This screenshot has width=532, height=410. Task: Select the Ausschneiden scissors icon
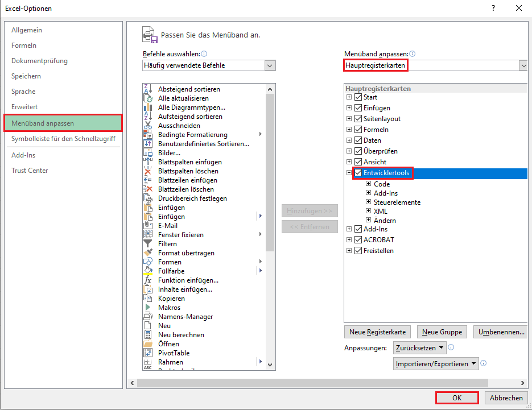click(x=148, y=126)
